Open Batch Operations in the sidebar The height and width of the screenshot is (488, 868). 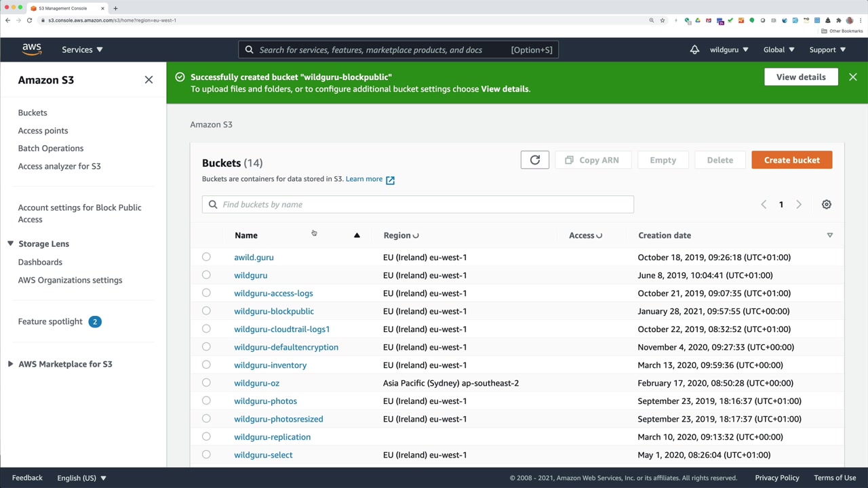[51, 148]
